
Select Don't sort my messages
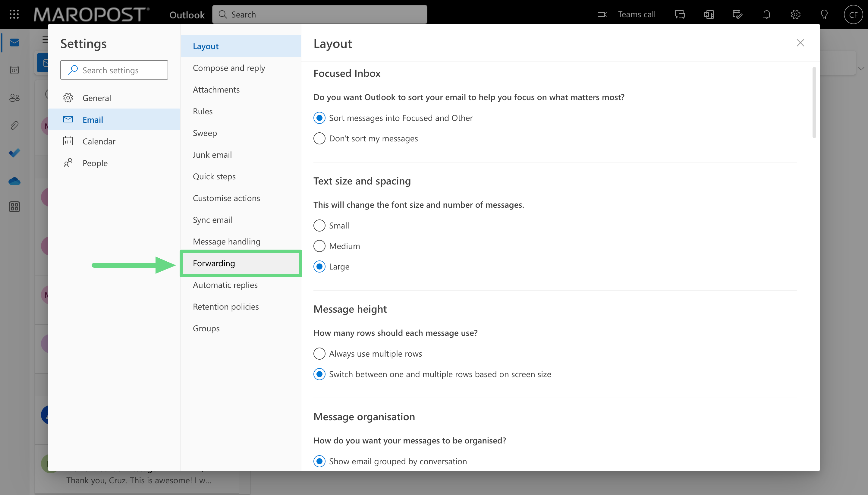[x=319, y=138]
